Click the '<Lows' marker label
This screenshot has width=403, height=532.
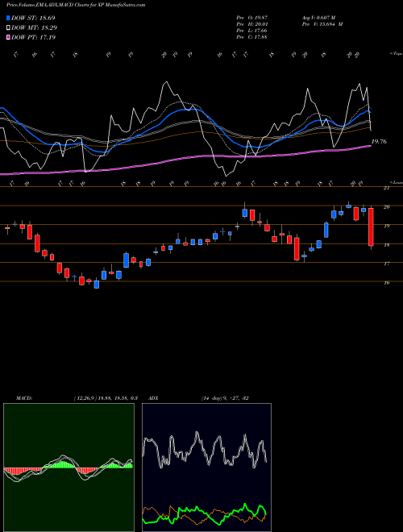tap(396, 182)
